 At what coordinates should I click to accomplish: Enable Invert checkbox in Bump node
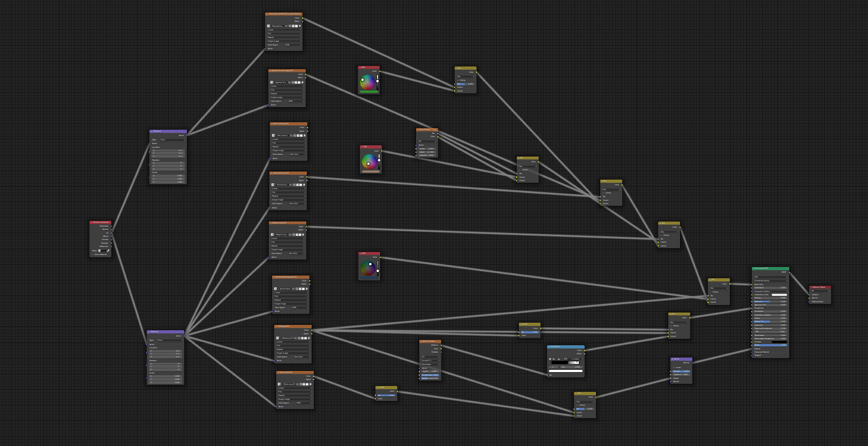(x=674, y=368)
